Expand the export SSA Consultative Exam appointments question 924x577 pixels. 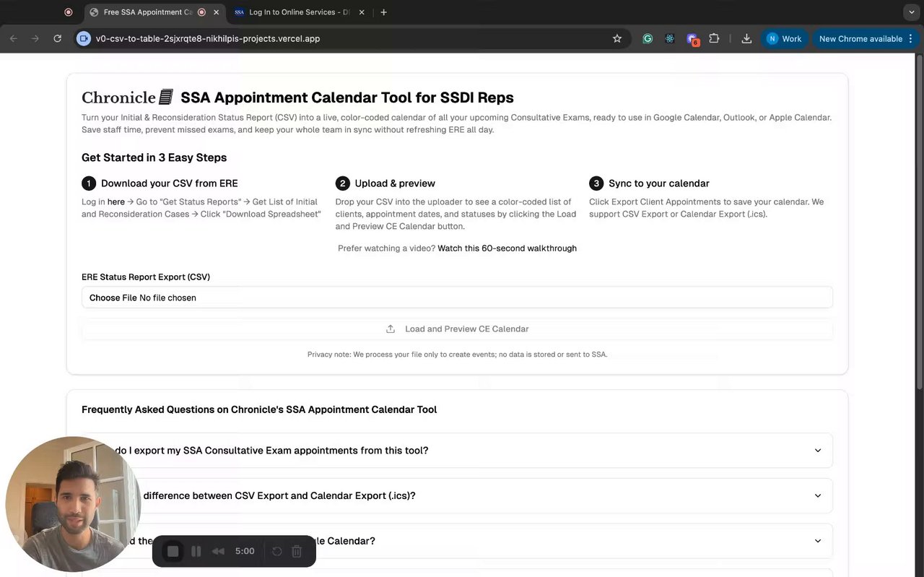click(457, 450)
